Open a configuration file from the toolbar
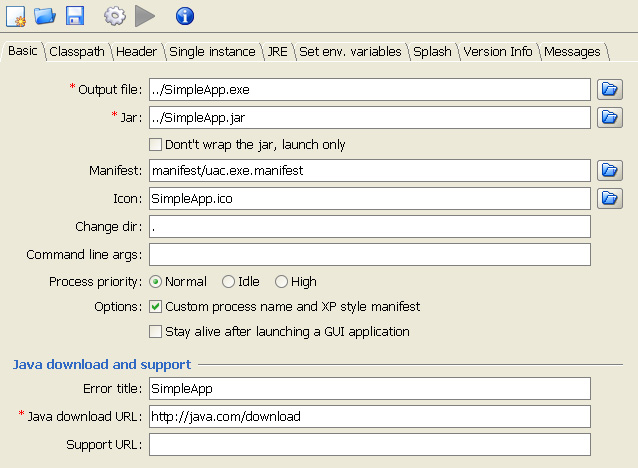This screenshot has height=468, width=638. click(x=44, y=16)
